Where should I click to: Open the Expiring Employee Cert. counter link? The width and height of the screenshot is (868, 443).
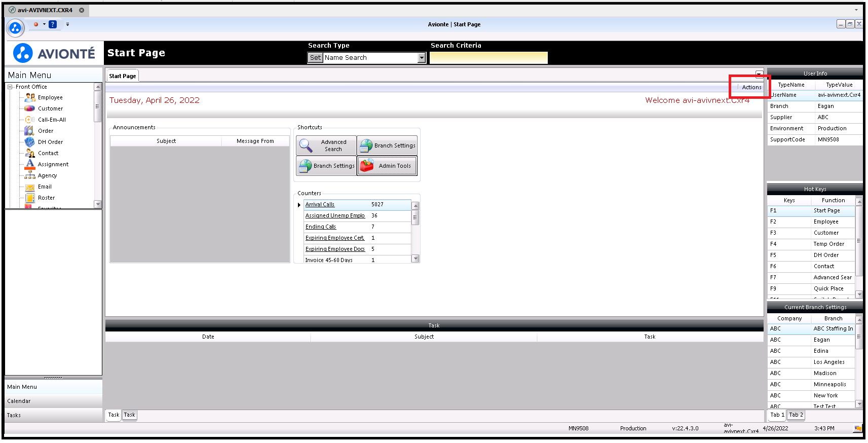335,238
